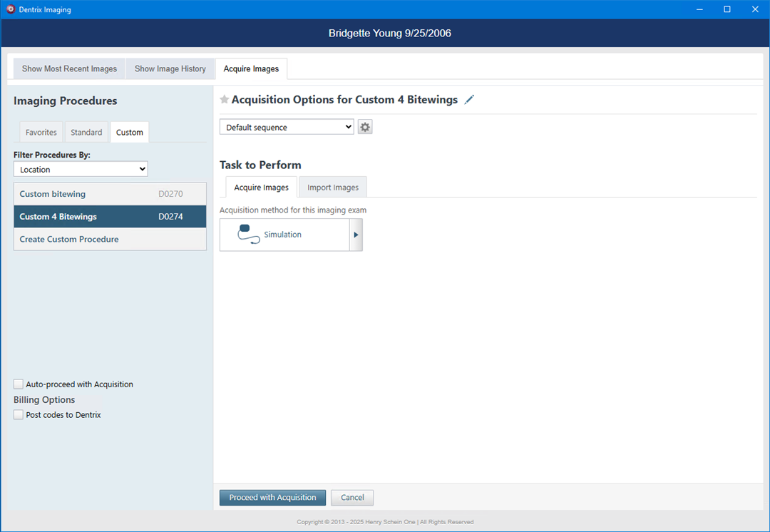The height and width of the screenshot is (532, 770).
Task: Check Post codes to Dentrix
Action: tap(18, 414)
